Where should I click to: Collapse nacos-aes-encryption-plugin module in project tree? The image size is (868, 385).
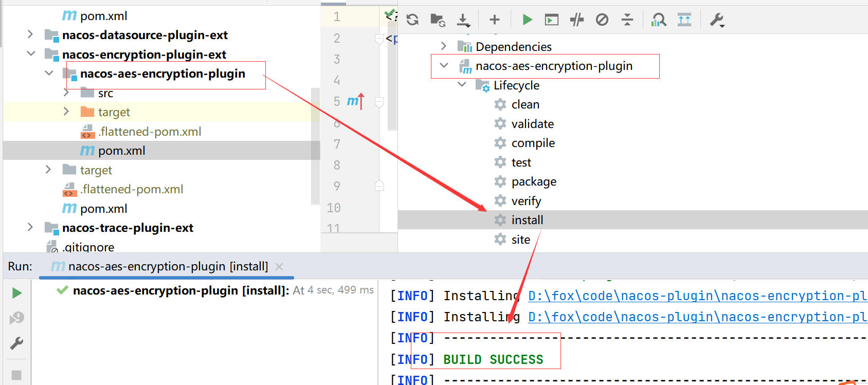[x=49, y=73]
